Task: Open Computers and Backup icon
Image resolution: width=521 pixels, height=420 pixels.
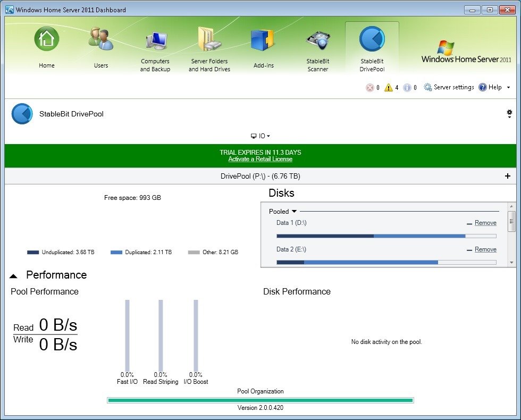Action: point(155,40)
